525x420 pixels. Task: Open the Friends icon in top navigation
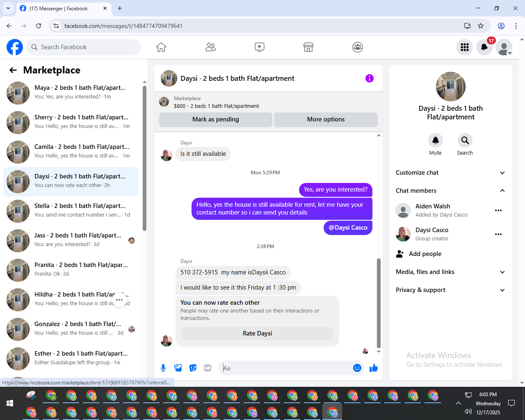pos(210,47)
